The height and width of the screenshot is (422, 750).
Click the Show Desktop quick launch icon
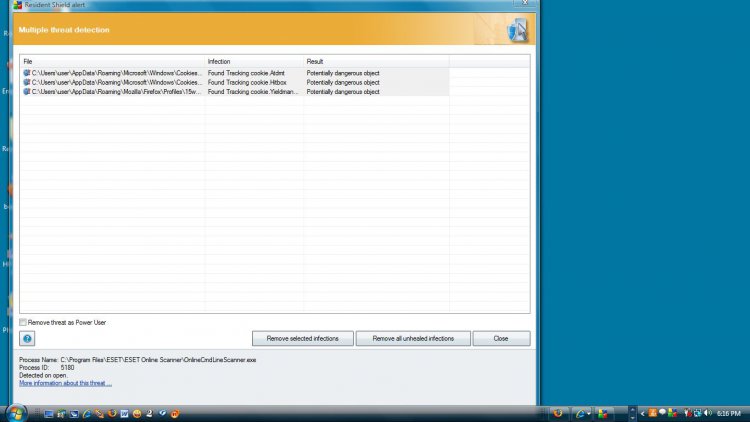49,414
